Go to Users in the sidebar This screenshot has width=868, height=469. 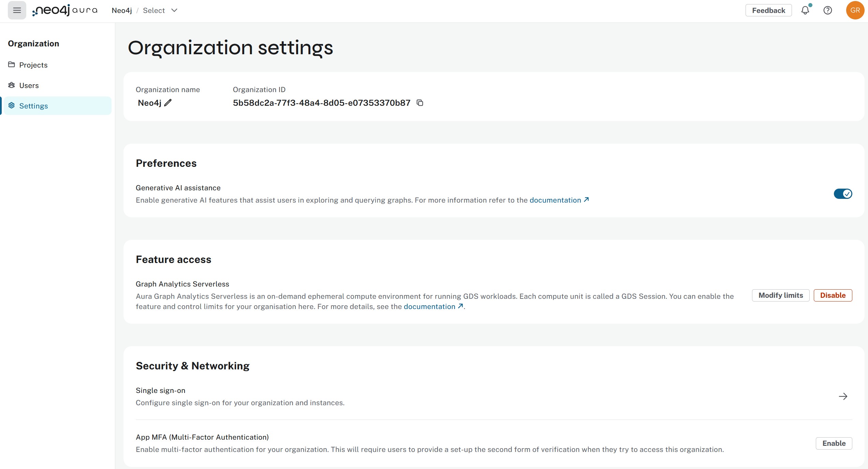[x=29, y=85]
